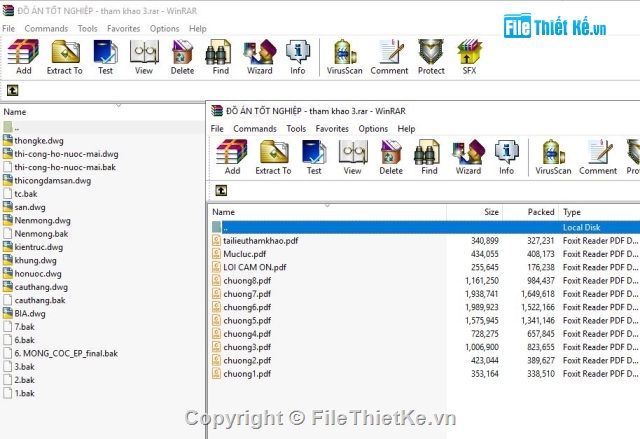Sort by Type column header
The width and height of the screenshot is (640, 439).
coord(599,212)
